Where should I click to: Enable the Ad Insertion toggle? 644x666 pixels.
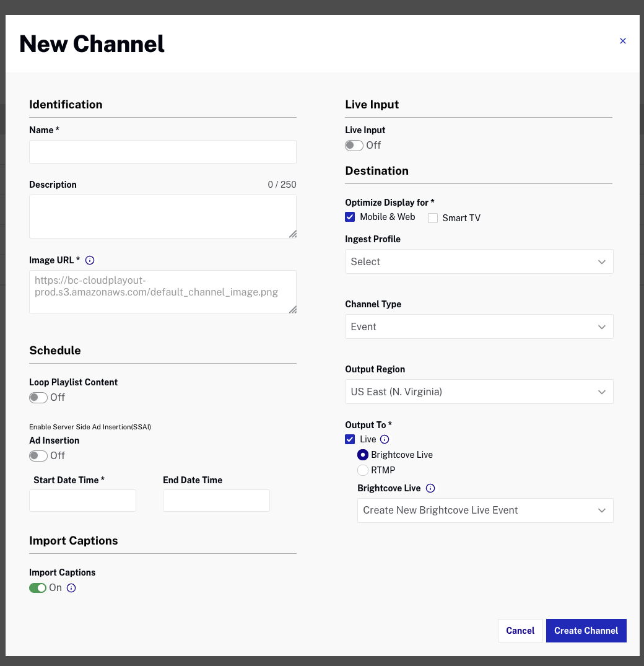coord(38,455)
